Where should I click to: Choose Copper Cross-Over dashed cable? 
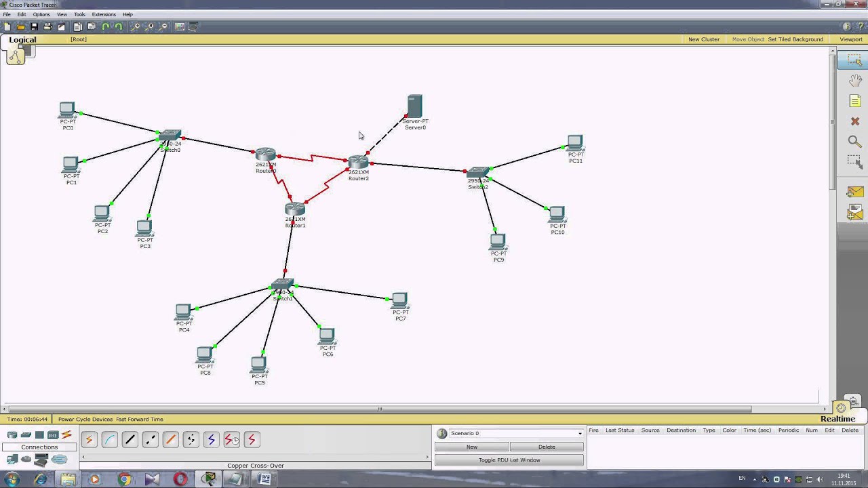[x=150, y=440]
